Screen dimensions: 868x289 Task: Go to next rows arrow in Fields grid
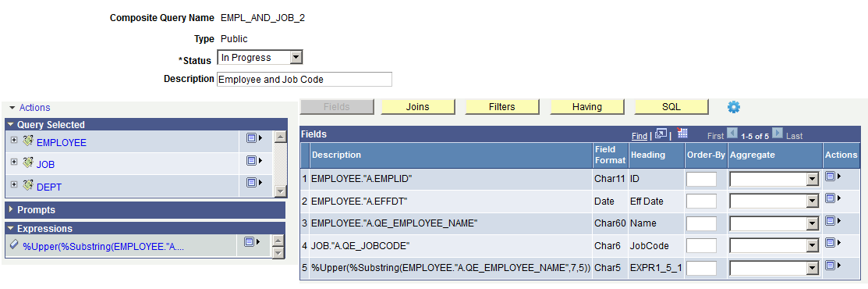pos(778,133)
